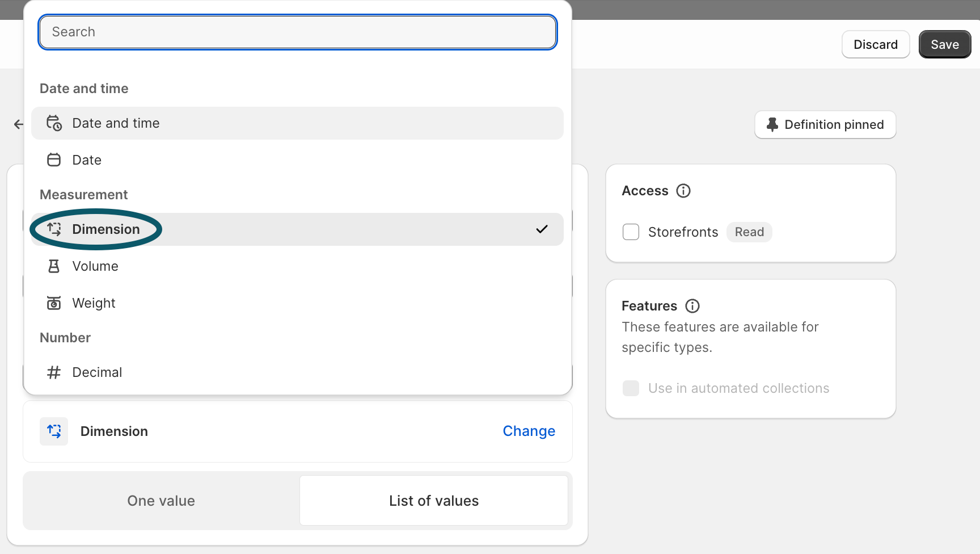The width and height of the screenshot is (980, 554).
Task: Choose Dimension from the type list
Action: point(106,229)
